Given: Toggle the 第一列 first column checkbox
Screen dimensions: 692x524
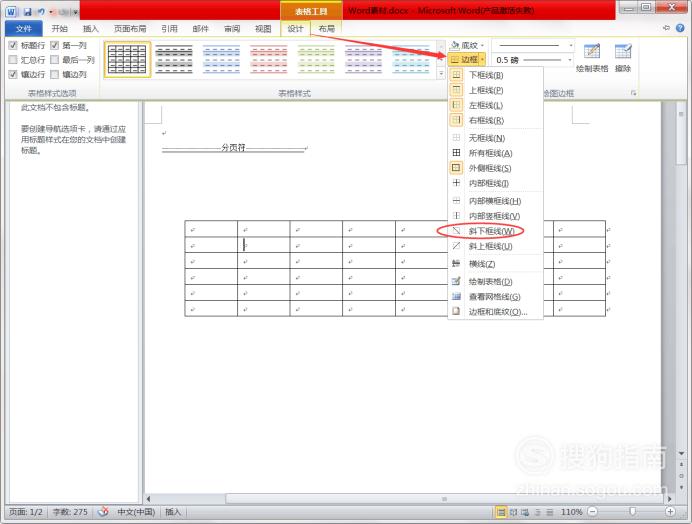Looking at the screenshot, I should (54, 45).
